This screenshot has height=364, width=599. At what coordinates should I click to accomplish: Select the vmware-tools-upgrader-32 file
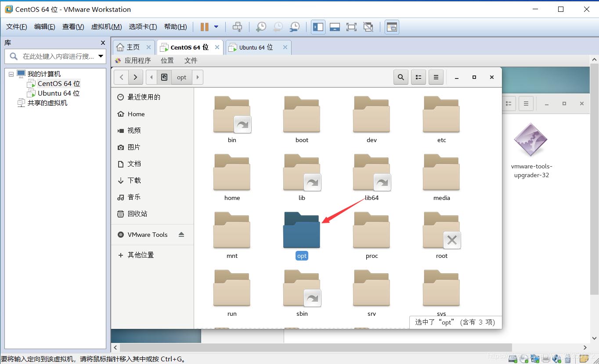tap(531, 150)
